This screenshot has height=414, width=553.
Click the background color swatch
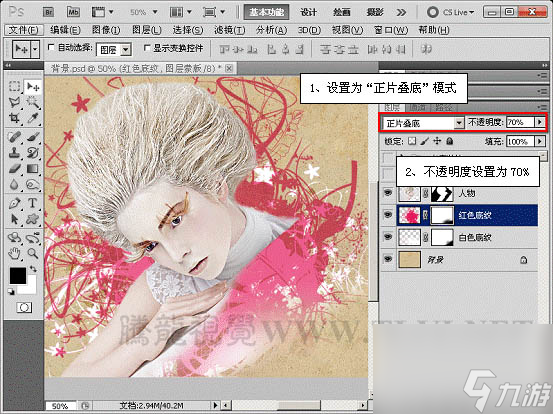pos(31,288)
